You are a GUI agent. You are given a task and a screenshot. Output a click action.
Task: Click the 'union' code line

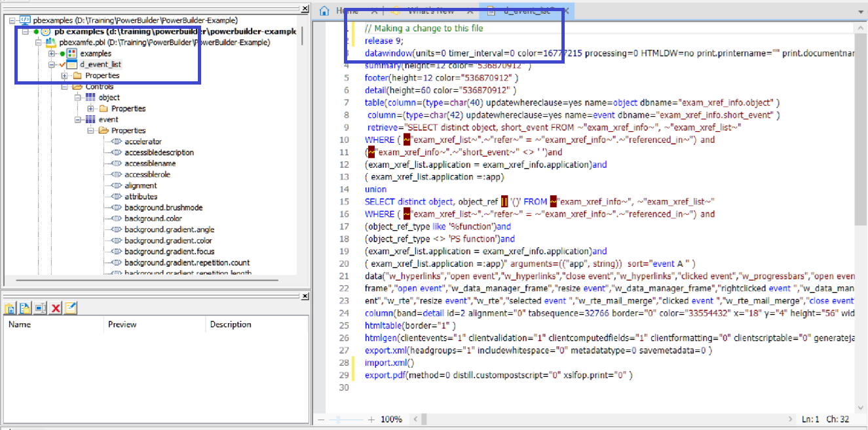pyautogui.click(x=375, y=189)
